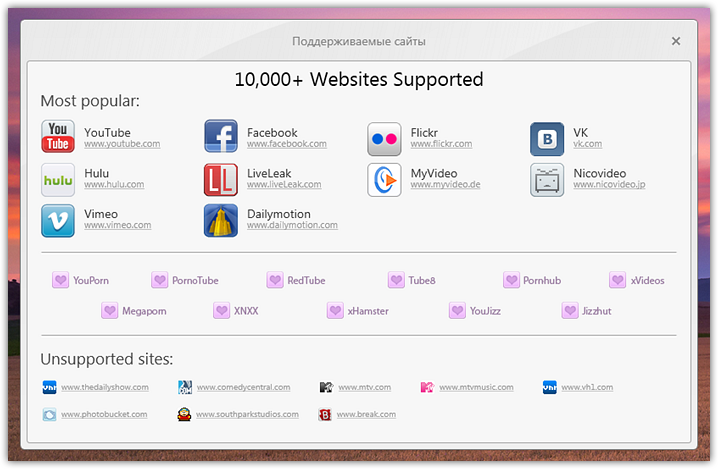Screen dimensions: 718x469
Task: Click the heart icon beside XNXX
Action: (222, 311)
